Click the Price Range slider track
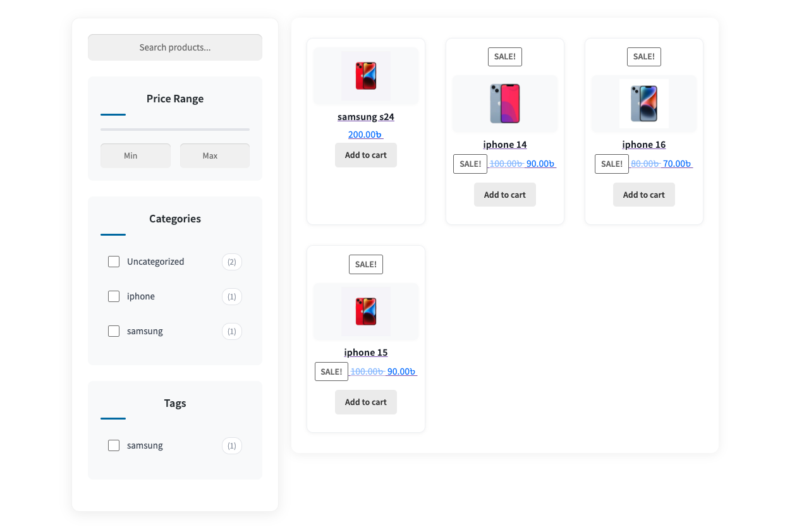This screenshot has width=804, height=532. tap(175, 130)
